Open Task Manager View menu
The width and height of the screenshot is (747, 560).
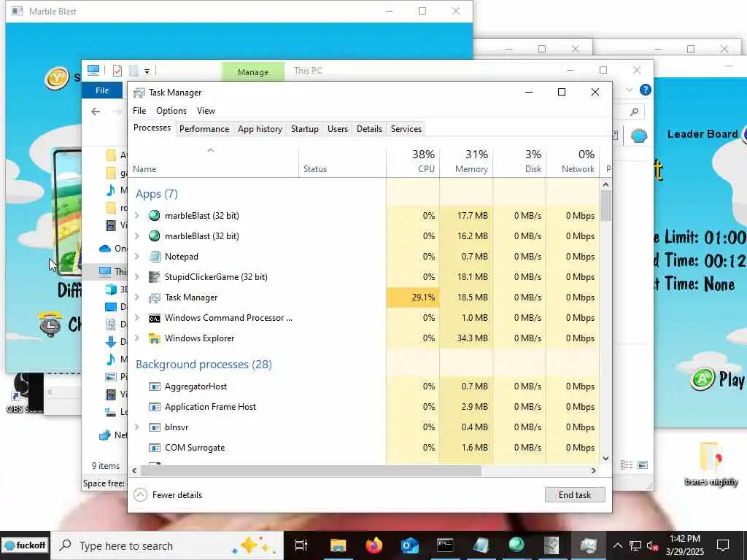point(206,111)
